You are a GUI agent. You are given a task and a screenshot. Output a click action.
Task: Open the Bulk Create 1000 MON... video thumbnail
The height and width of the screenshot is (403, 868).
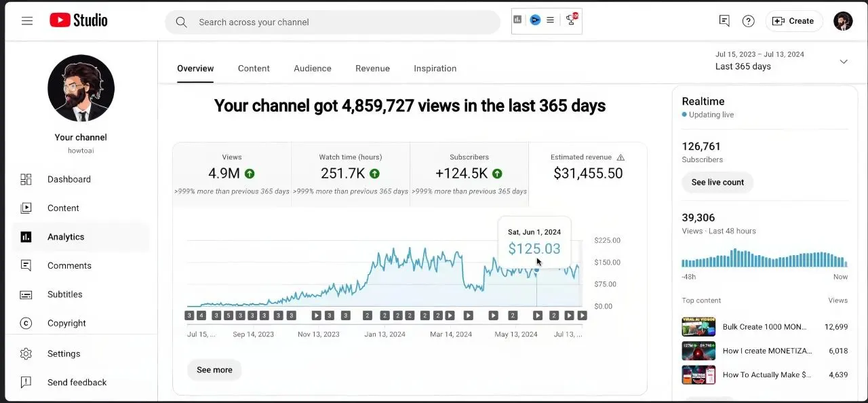[x=698, y=327]
